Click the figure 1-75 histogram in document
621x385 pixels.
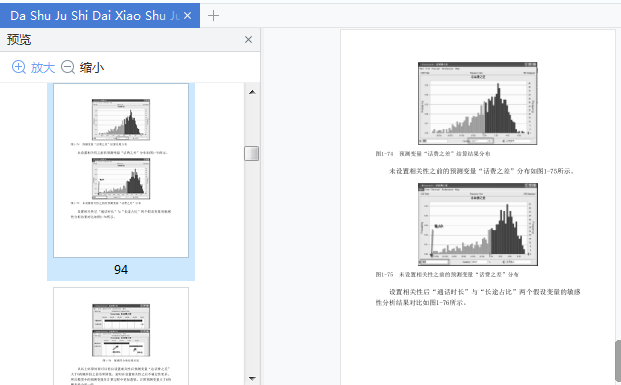pyautogui.click(x=478, y=224)
